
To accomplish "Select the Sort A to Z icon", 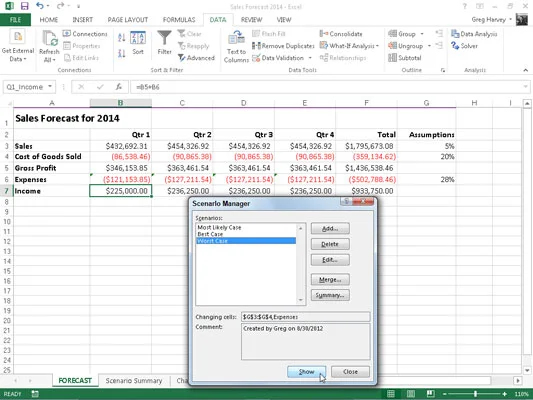I will click(122, 37).
